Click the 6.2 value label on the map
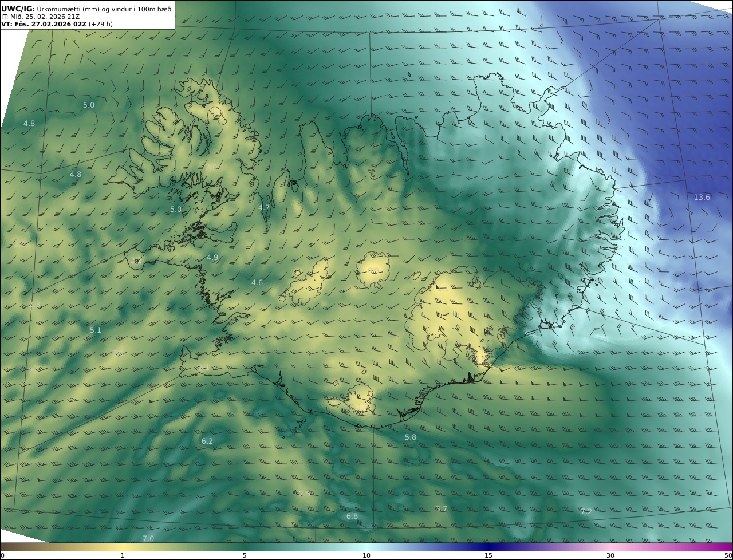 tap(207, 441)
